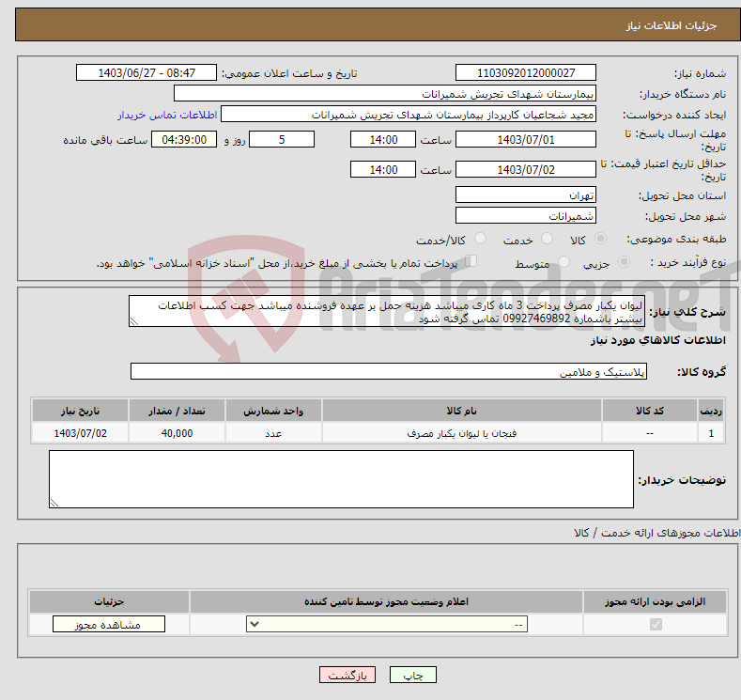Click the response deadline time 14:00 field
This screenshot has width=741, height=700.
(383, 139)
